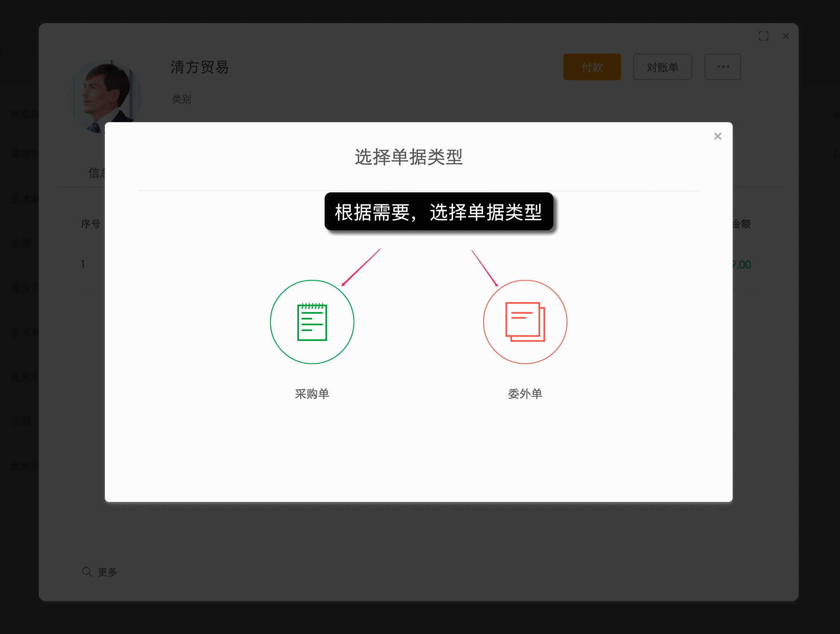Viewport: 840px width, 634px height.
Task: Open the 对账单 statement view
Action: [662, 66]
